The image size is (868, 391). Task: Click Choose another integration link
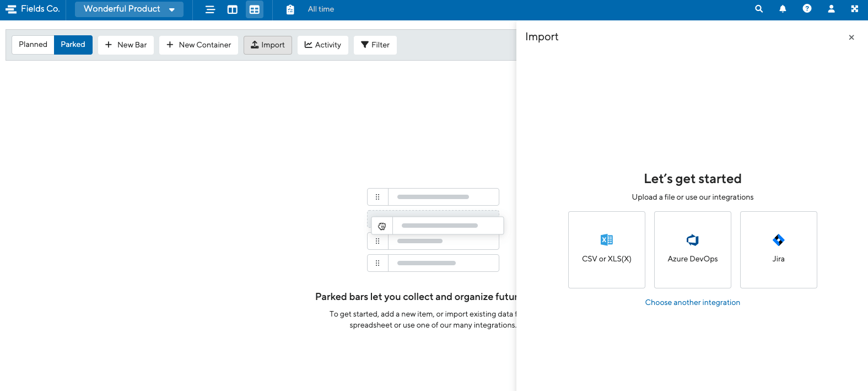(x=692, y=302)
